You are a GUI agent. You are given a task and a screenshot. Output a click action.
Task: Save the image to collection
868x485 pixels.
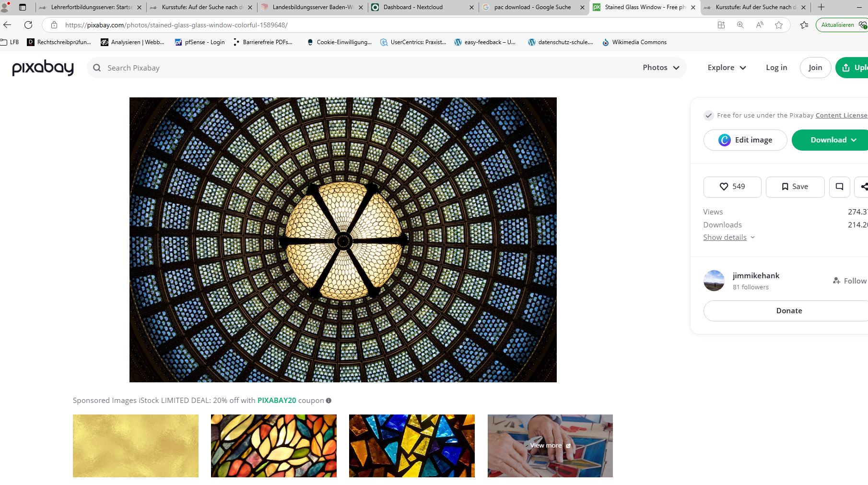795,187
